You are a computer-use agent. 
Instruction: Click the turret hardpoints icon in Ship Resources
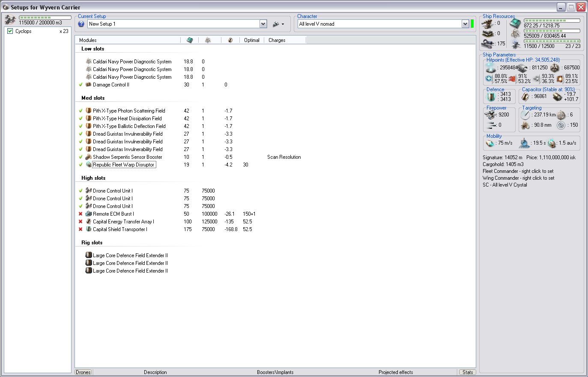(x=487, y=24)
